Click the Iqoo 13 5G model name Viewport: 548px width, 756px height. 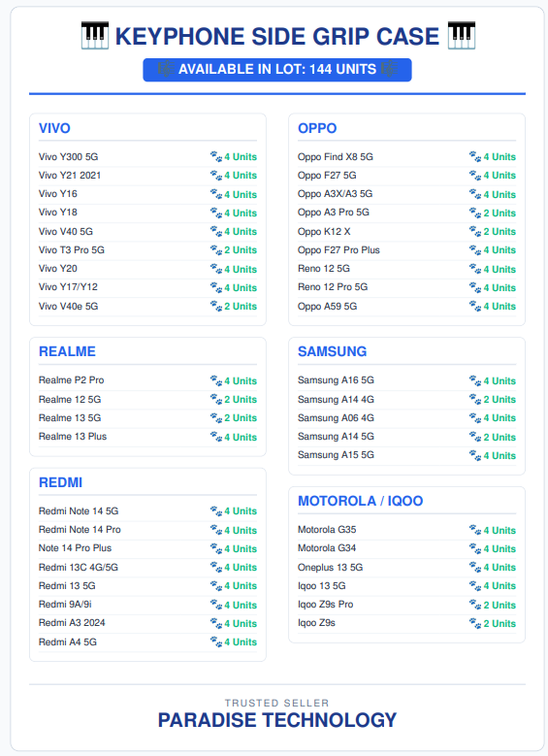pyautogui.click(x=321, y=586)
